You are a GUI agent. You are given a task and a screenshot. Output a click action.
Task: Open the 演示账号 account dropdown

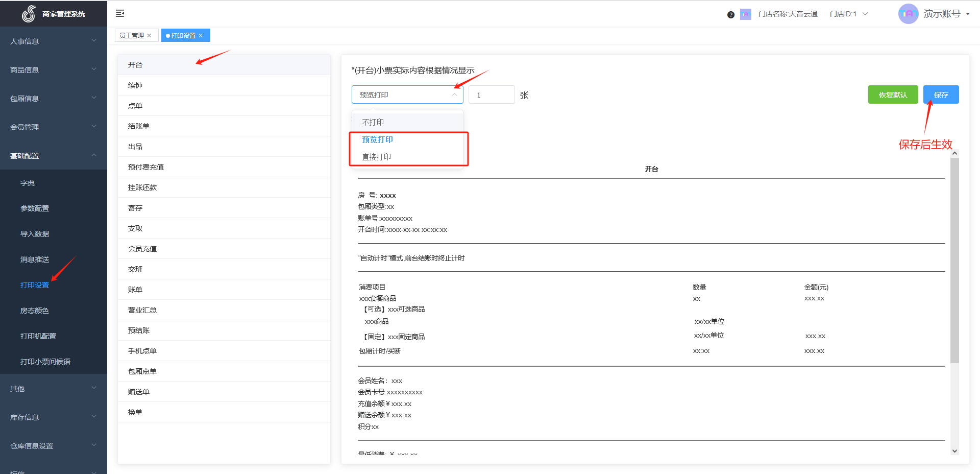[946, 14]
